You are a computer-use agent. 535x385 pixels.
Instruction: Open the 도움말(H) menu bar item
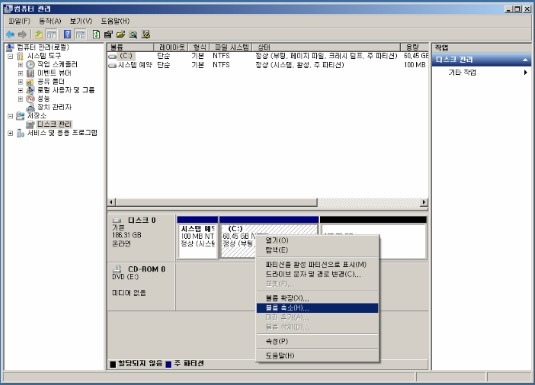tap(115, 21)
